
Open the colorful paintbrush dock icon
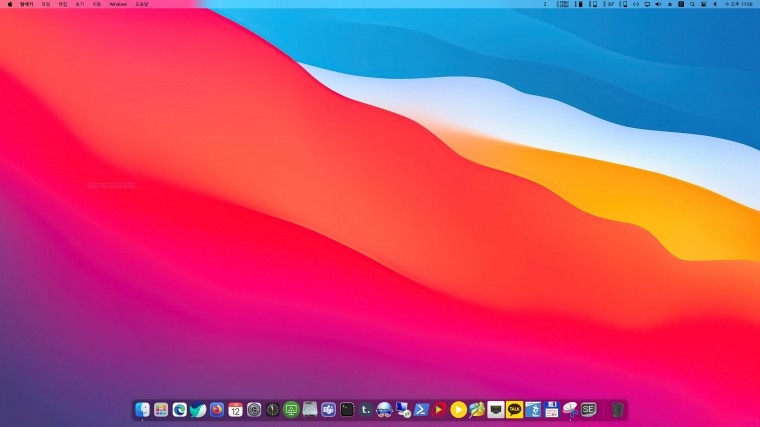click(x=477, y=410)
